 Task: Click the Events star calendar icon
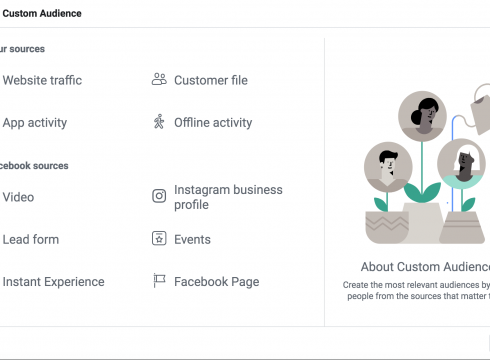(159, 239)
